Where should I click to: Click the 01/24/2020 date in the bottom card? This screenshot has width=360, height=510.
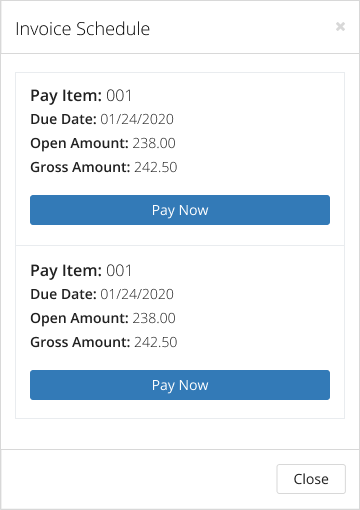pos(137,294)
